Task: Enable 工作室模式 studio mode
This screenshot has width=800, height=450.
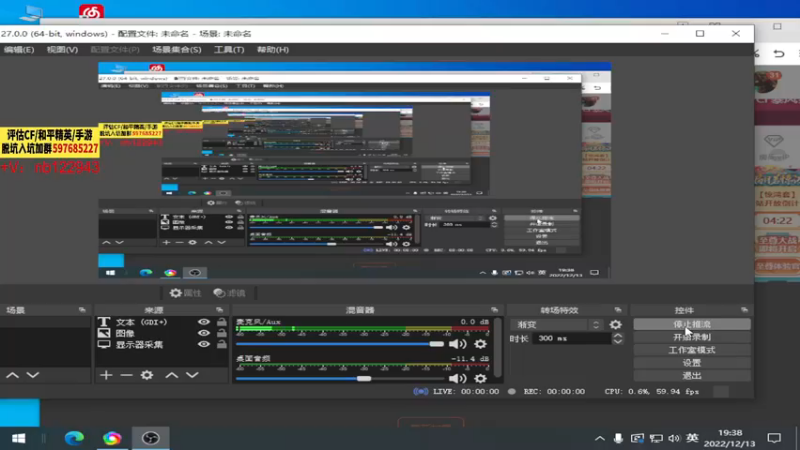Action: 692,350
